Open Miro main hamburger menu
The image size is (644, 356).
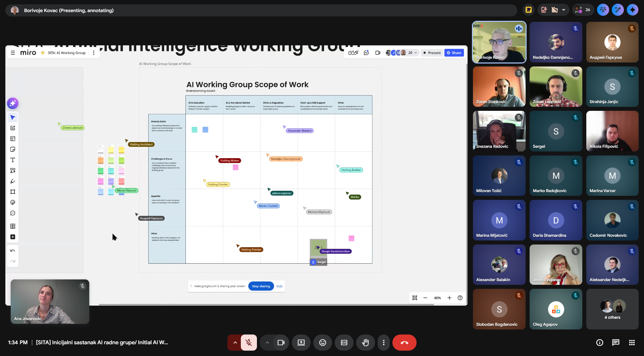pyautogui.click(x=13, y=53)
